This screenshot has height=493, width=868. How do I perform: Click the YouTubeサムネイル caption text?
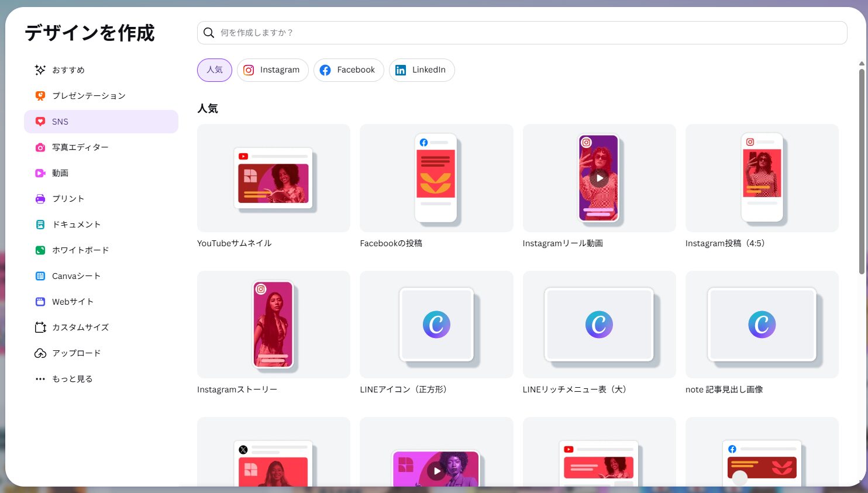pyautogui.click(x=235, y=243)
